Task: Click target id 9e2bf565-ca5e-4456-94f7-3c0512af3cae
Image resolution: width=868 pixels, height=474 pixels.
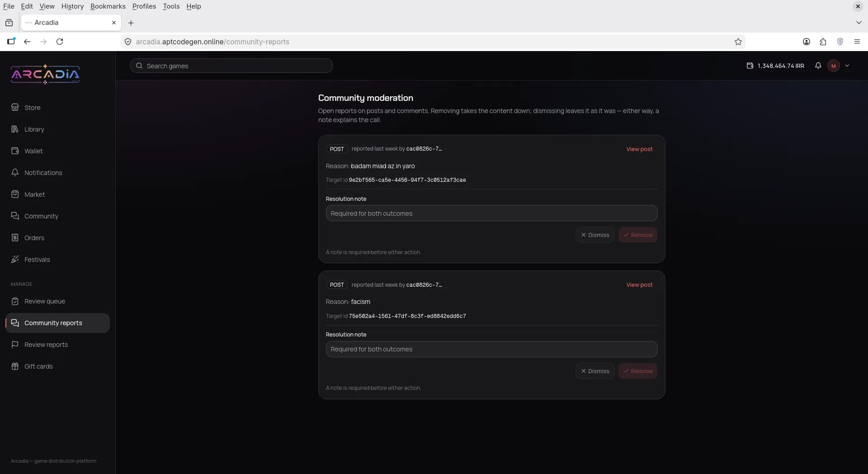Action: 407,180
